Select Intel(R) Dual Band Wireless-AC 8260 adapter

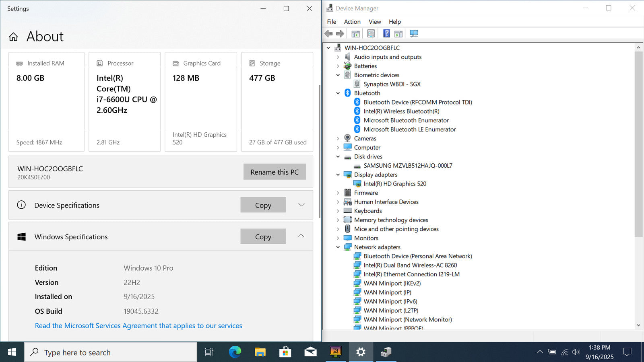click(410, 265)
